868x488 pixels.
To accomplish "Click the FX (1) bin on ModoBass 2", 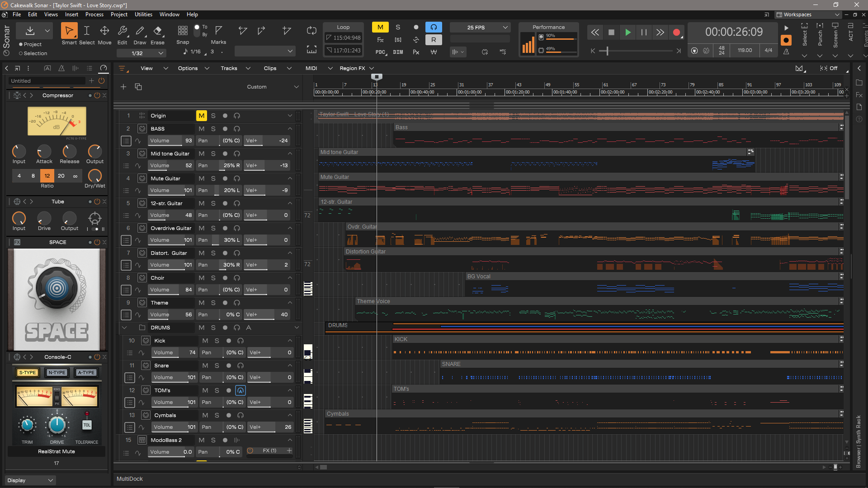I will click(x=269, y=451).
